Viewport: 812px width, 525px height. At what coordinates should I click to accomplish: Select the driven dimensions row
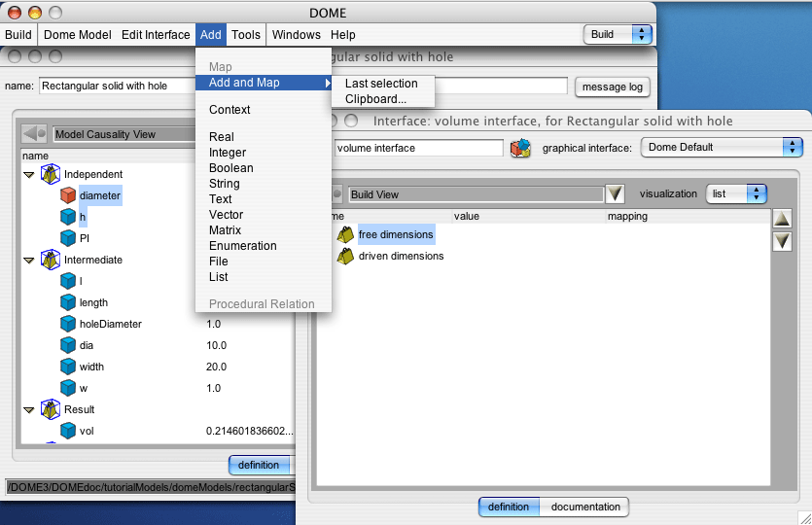tap(401, 256)
